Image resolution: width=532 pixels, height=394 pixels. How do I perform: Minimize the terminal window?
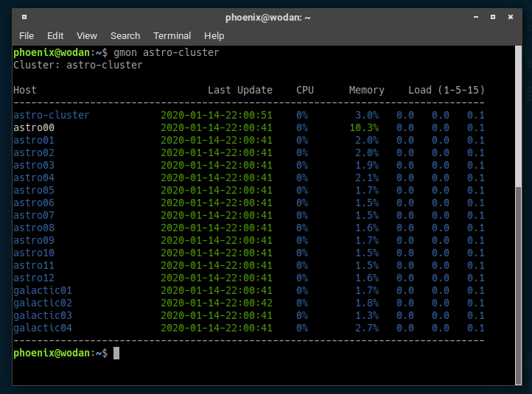tap(476, 17)
